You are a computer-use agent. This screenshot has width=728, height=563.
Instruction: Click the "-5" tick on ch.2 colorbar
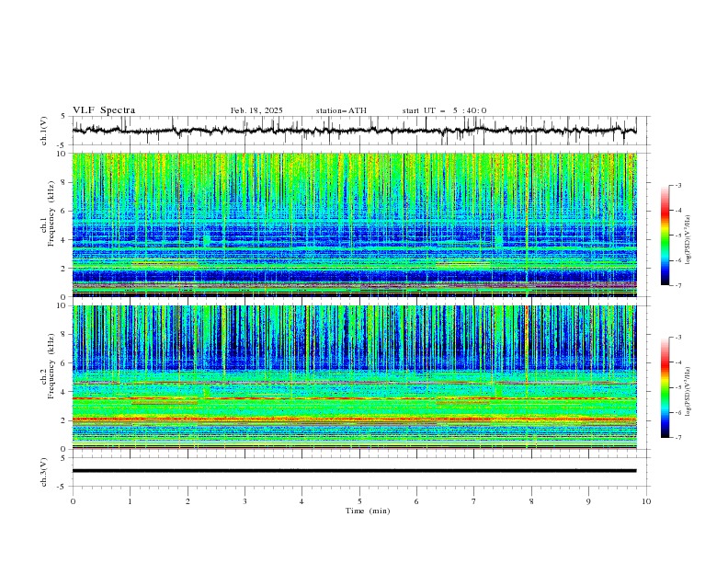click(678, 387)
